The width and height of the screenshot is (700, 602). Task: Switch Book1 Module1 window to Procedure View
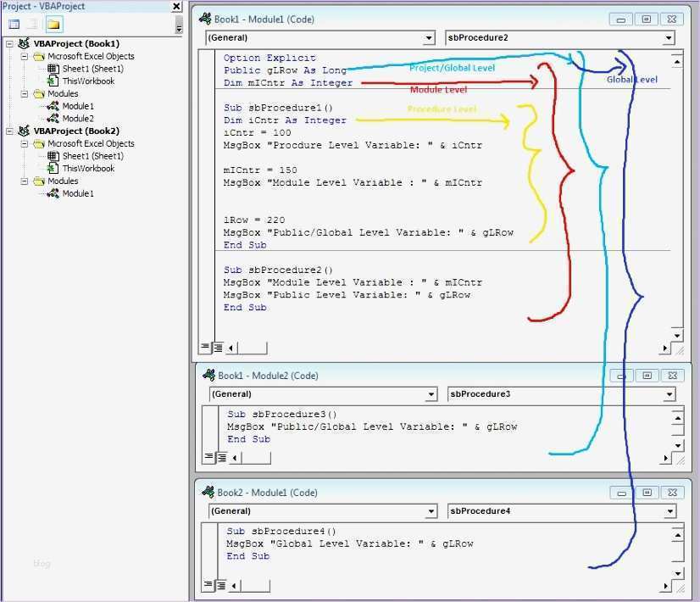point(206,347)
